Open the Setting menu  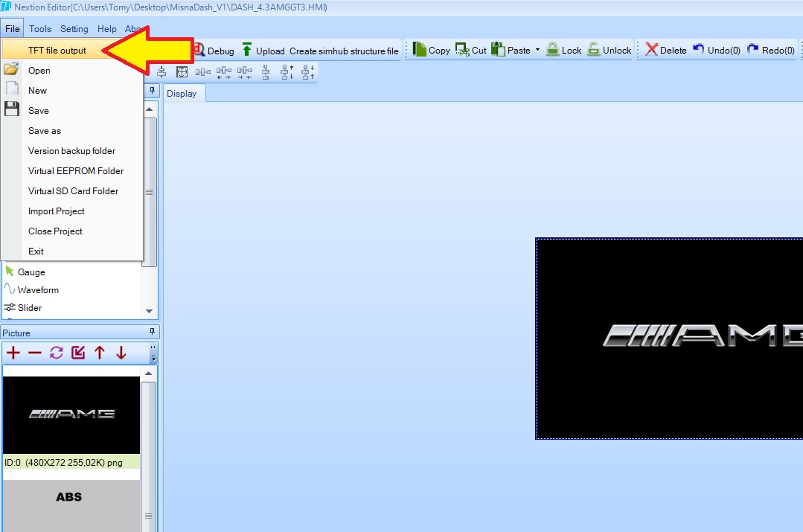point(74,29)
